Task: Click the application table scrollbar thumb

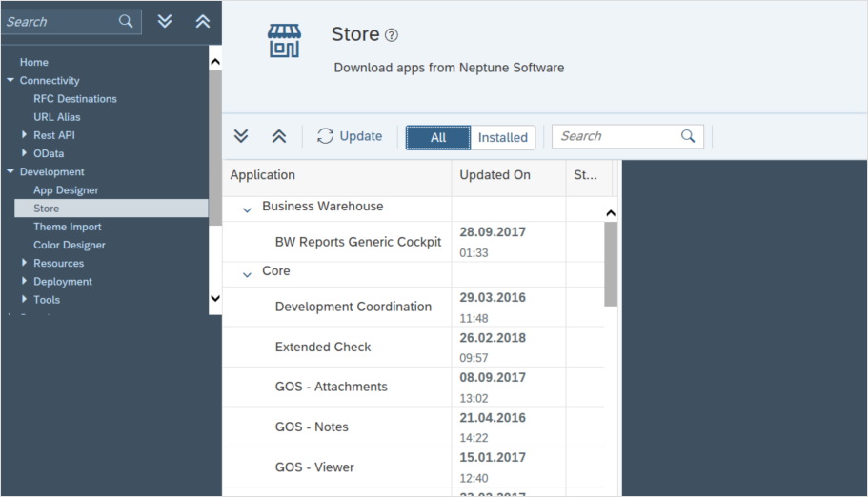Action: (611, 264)
